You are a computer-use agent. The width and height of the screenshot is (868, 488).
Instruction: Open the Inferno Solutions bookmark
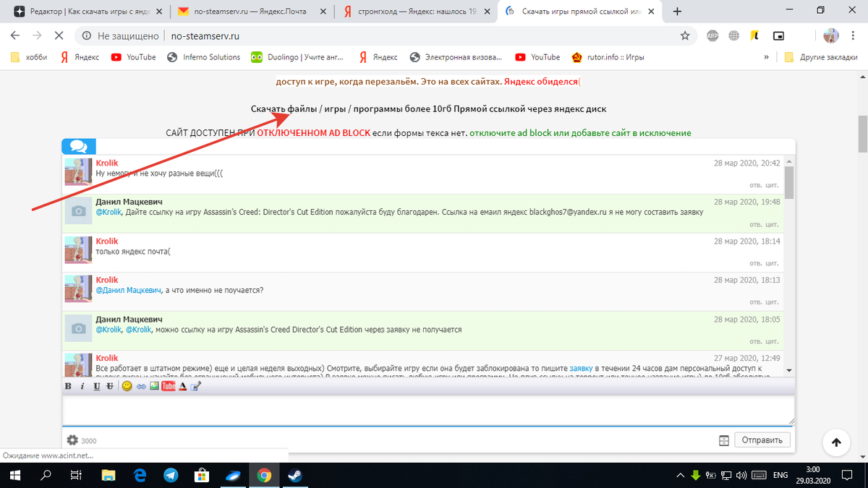pyautogui.click(x=203, y=57)
